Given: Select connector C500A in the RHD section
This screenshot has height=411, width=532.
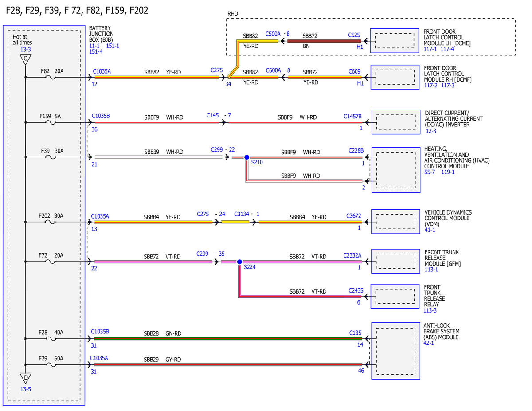Looking at the screenshot, I should pos(273,34).
